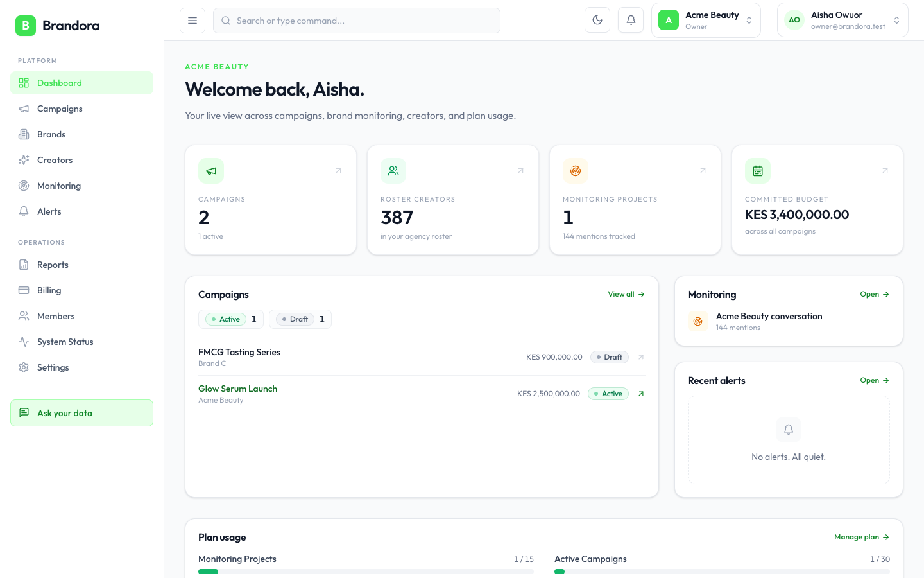The width and height of the screenshot is (924, 578).
Task: Click the green A workspace avatar
Action: (669, 20)
